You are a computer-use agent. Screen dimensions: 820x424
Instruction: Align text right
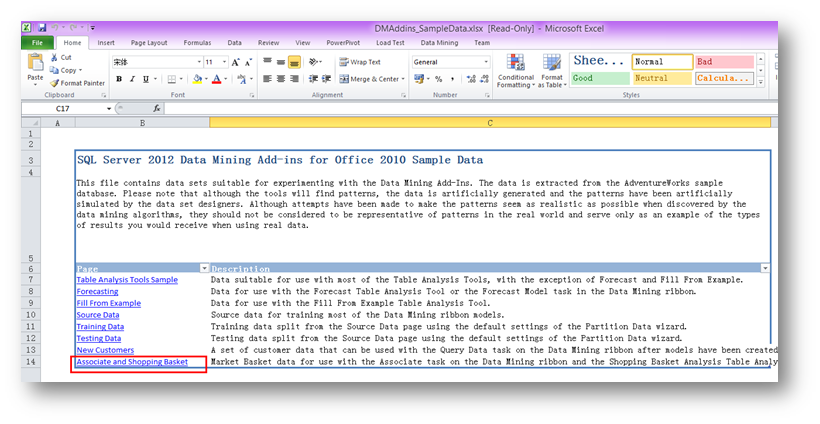(294, 79)
